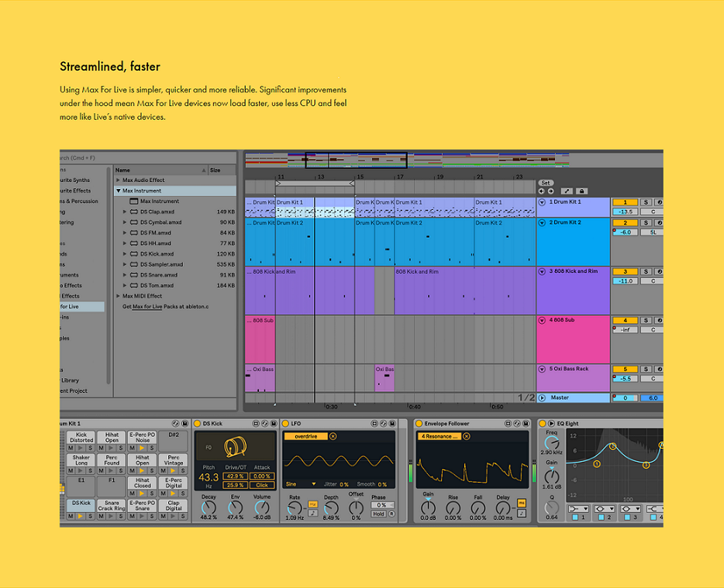724x588 pixels.
Task: Select the Oxi Bass clip near bar 16
Action: click(384, 377)
